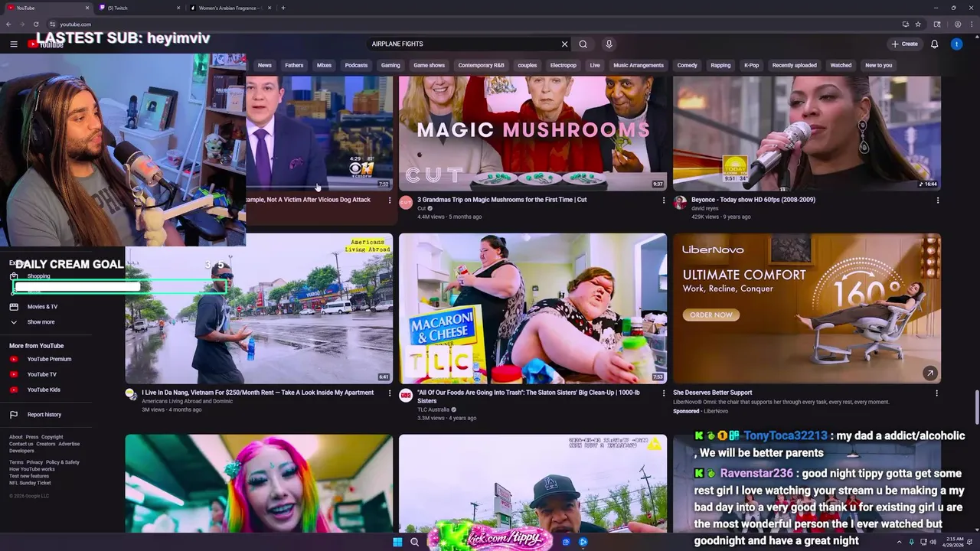Switch to the Women's Arabian Fragrance tab
The height and width of the screenshot is (551, 980).
click(230, 8)
